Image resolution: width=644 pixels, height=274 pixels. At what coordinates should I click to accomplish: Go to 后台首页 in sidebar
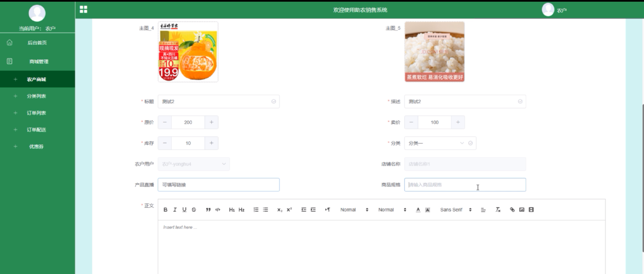coord(37,43)
